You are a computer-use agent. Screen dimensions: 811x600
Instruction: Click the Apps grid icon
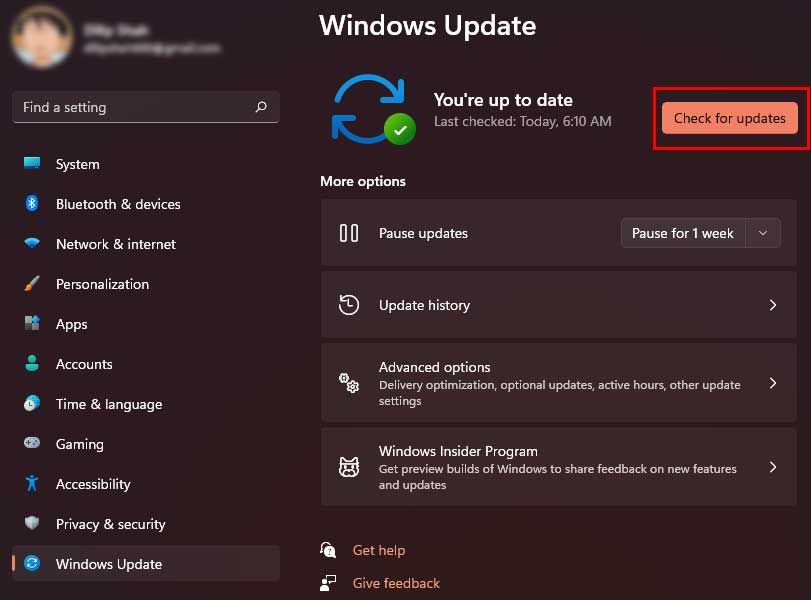click(32, 323)
